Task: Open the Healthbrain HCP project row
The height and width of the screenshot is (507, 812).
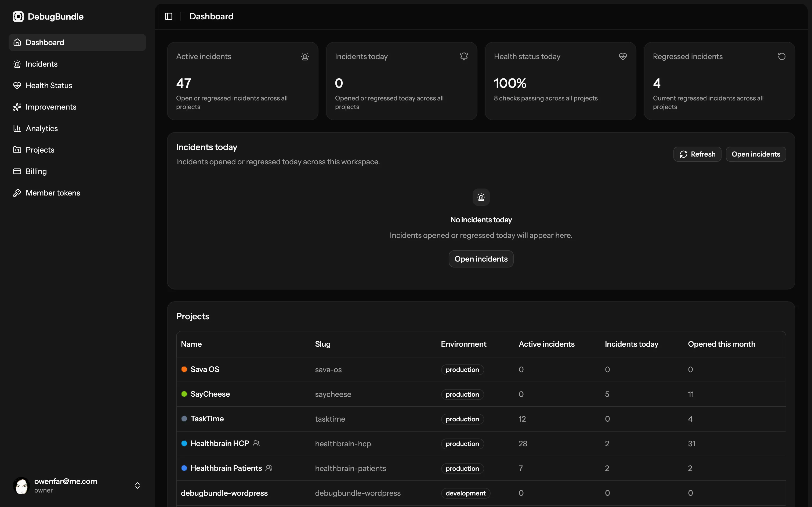Action: tap(481, 444)
